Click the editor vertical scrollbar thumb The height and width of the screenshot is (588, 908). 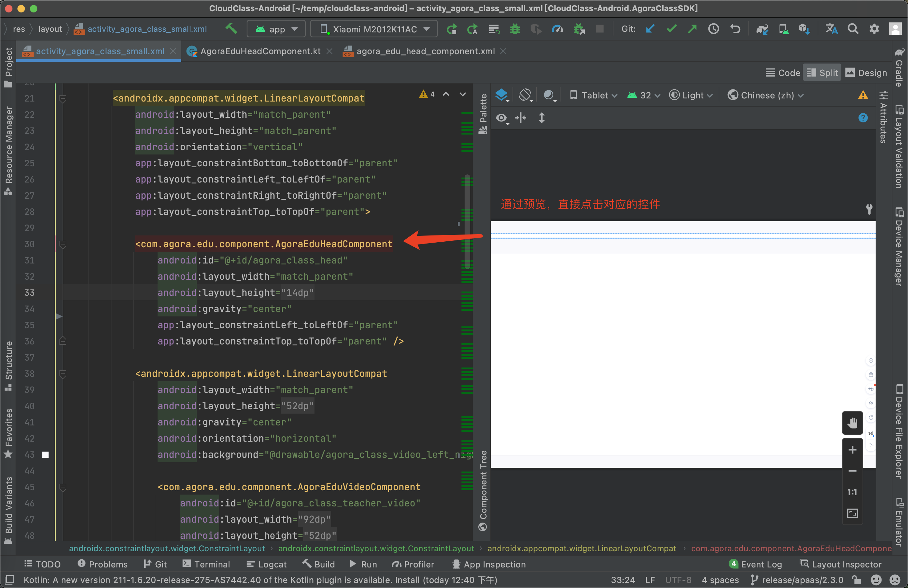point(467,222)
